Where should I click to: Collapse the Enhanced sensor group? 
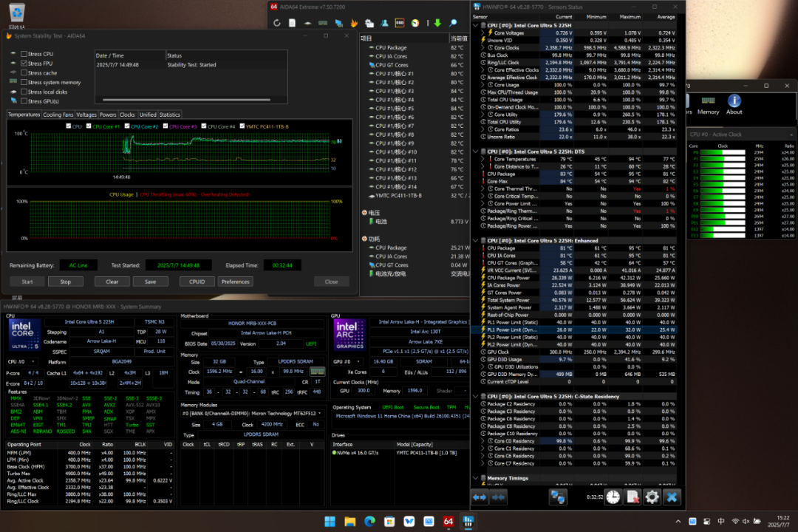[x=476, y=241]
